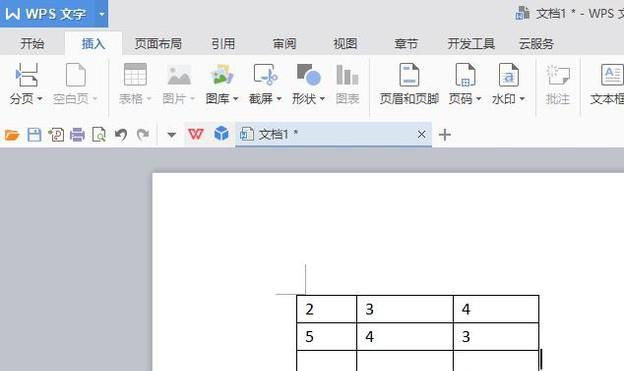624x371 pixels.
Task: Close the 文档1 document tab
Action: point(421,135)
